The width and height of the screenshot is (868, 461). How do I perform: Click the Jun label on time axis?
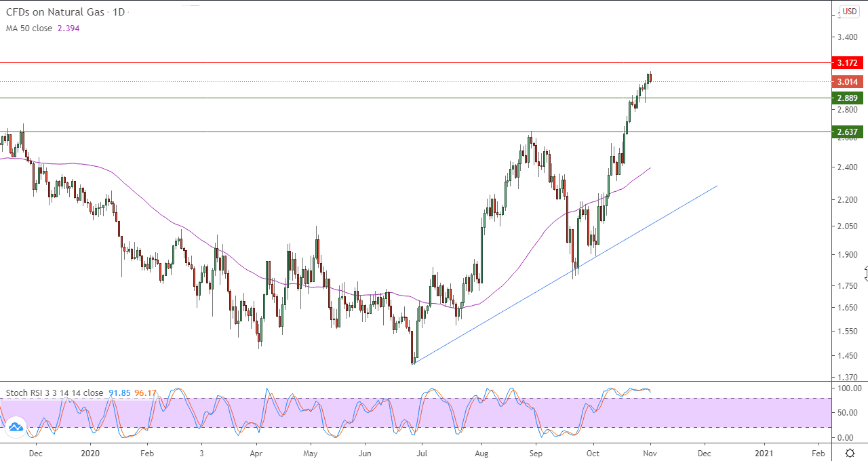pyautogui.click(x=365, y=453)
